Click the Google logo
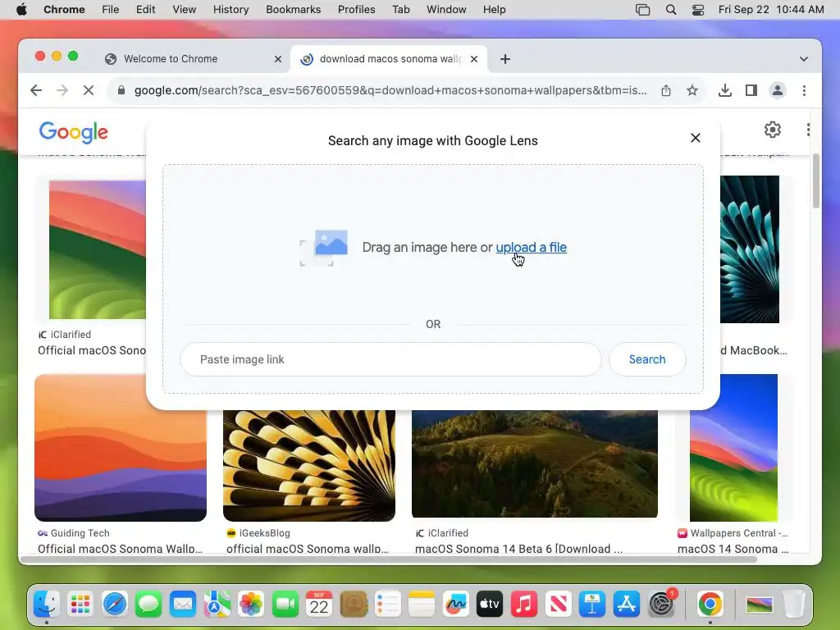 point(73,132)
